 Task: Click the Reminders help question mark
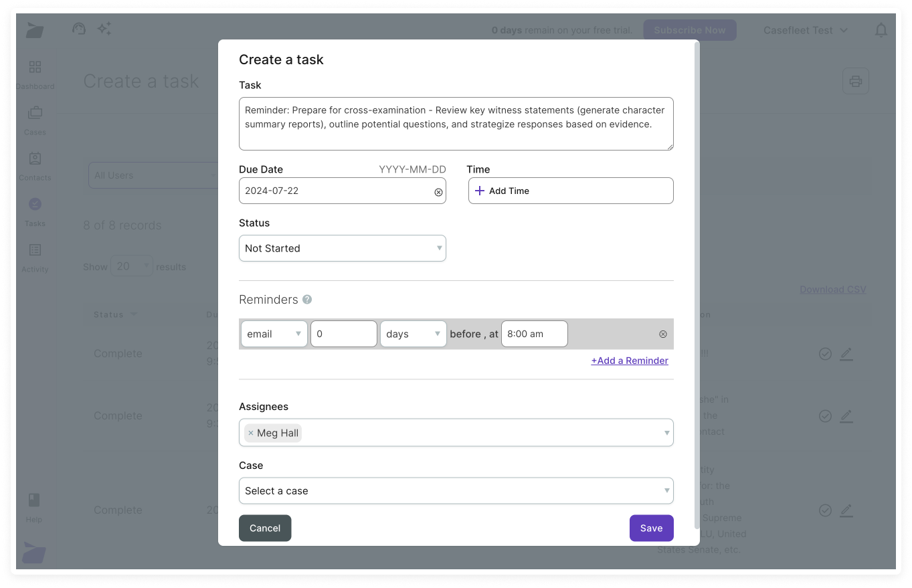tap(307, 300)
